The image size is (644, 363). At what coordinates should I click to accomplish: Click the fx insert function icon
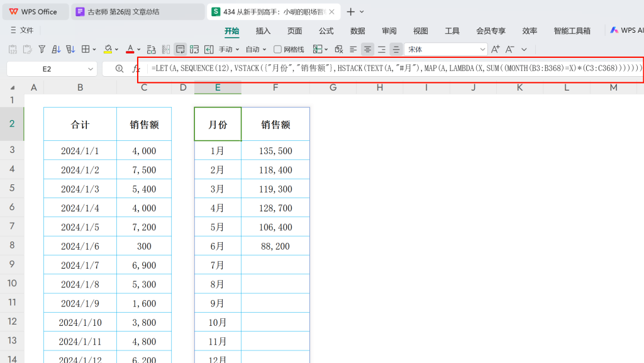click(136, 69)
